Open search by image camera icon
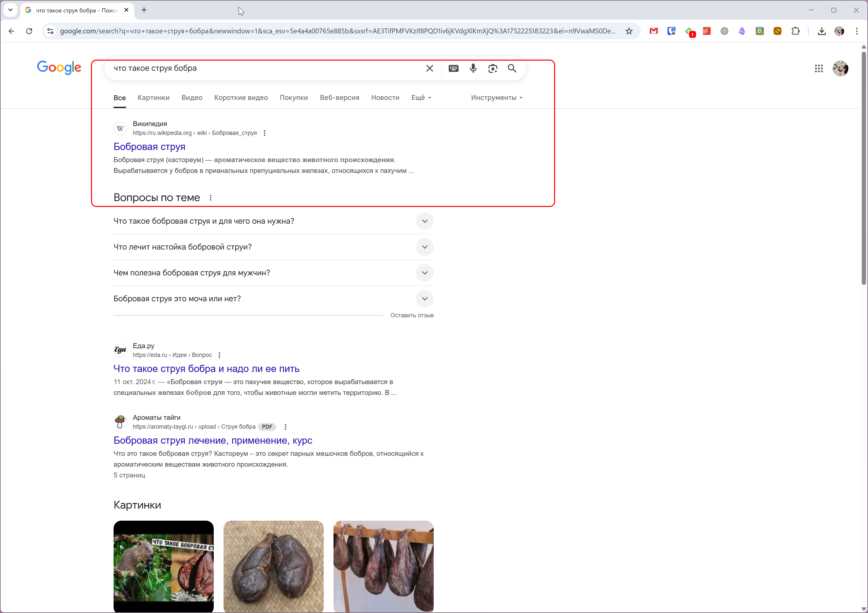868x613 pixels. [493, 68]
